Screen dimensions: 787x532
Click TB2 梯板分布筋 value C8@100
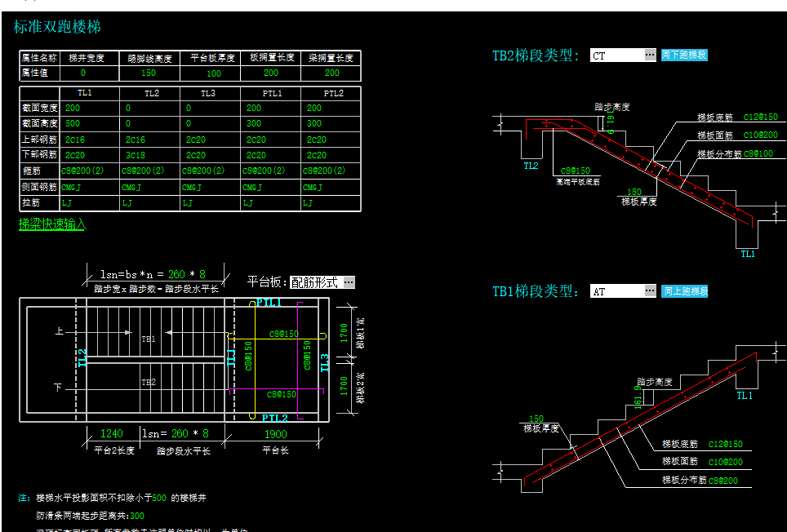coord(758,154)
